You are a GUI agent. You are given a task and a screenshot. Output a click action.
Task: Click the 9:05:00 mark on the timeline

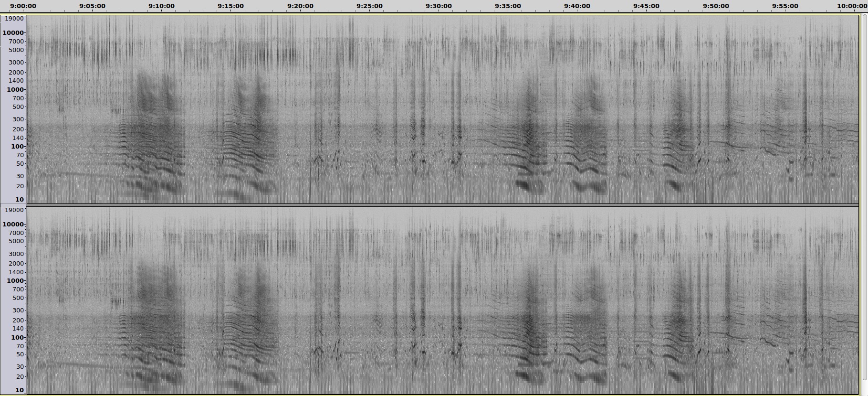pos(93,6)
